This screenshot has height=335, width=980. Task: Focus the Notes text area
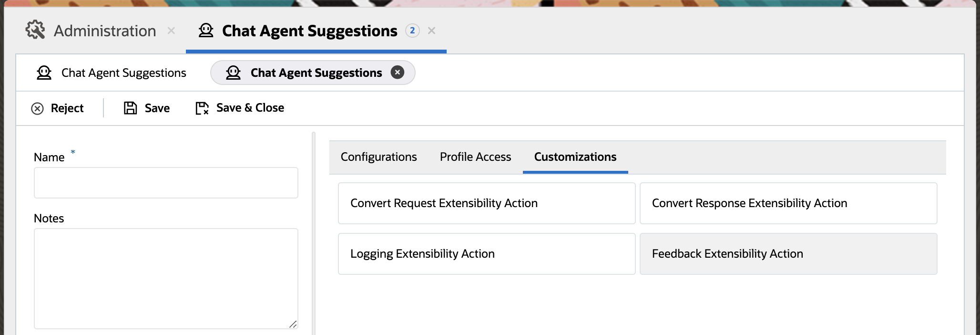166,278
